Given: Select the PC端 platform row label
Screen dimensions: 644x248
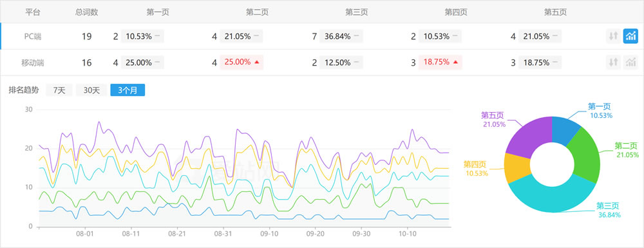Looking at the screenshot, I should [33, 36].
